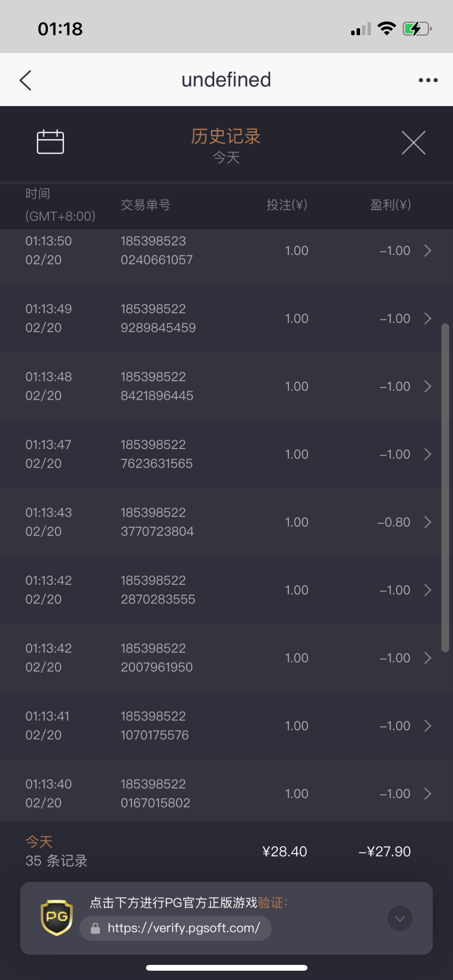453x980 pixels.
Task: Open details arrow for 01:13:47 record
Action: pos(427,454)
